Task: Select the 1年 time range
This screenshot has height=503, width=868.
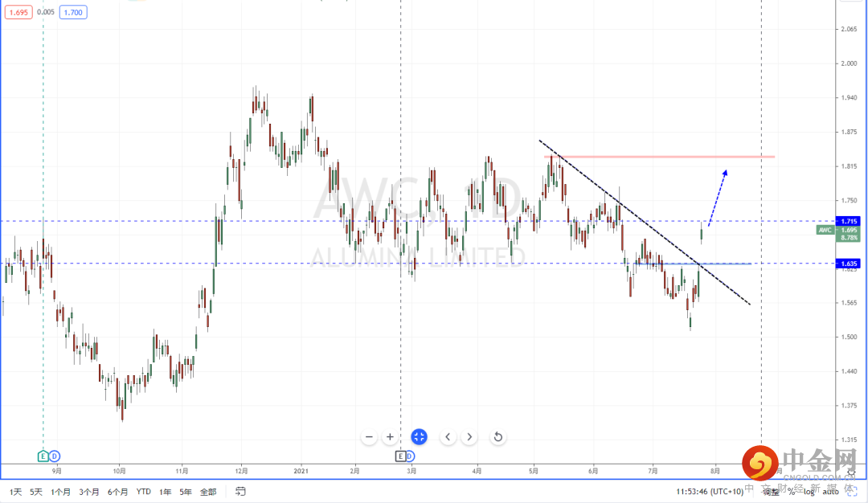Action: 165,492
